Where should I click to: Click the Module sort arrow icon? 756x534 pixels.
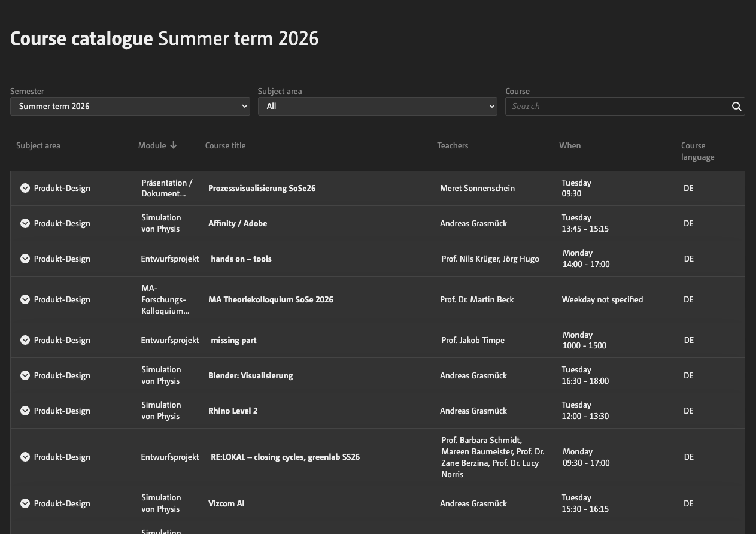174,145
